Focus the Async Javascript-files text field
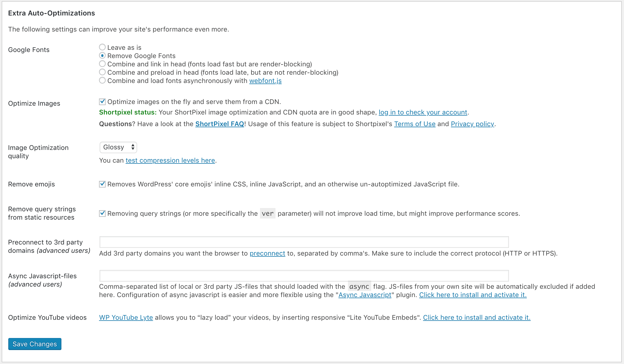This screenshot has height=364, width=624. 304,276
